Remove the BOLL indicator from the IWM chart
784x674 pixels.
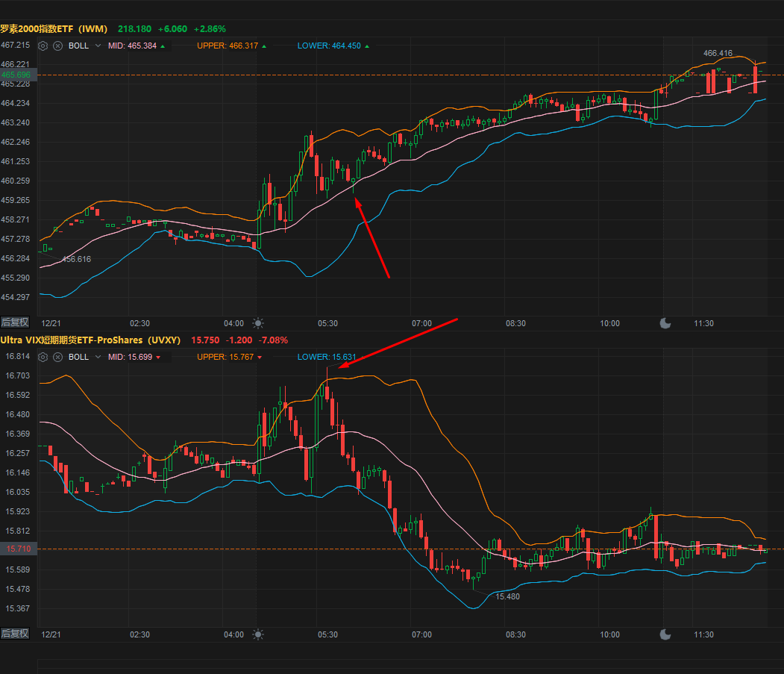tap(57, 46)
